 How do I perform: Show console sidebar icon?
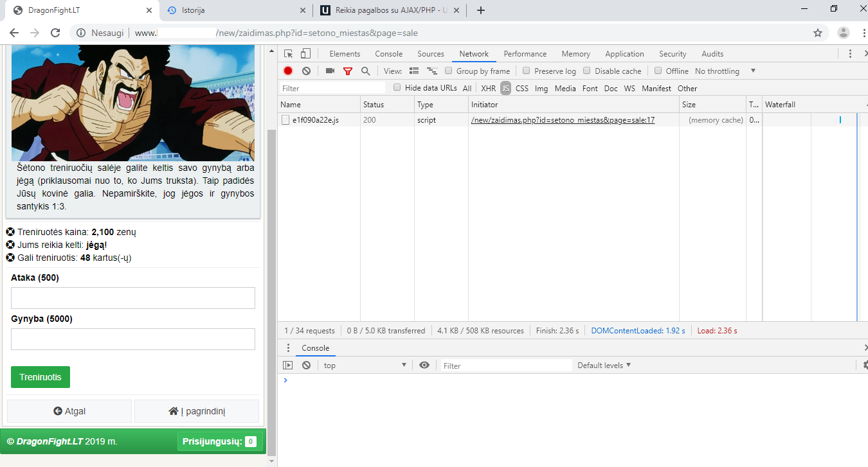[x=288, y=366]
